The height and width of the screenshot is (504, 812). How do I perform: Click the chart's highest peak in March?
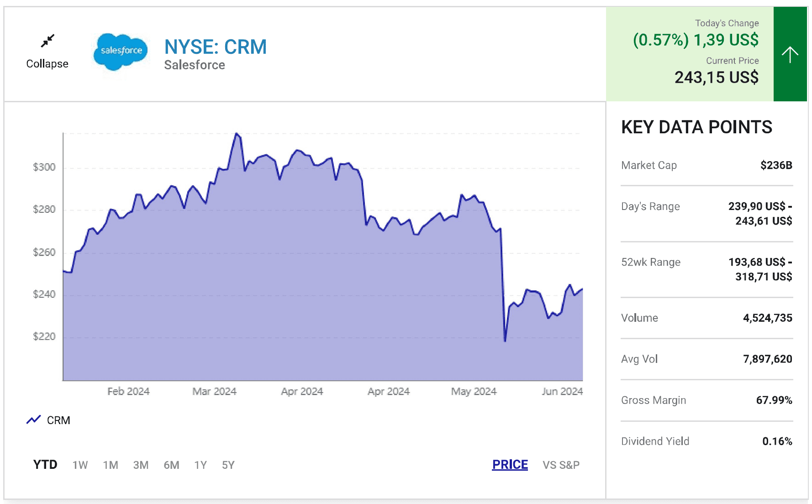(x=236, y=133)
